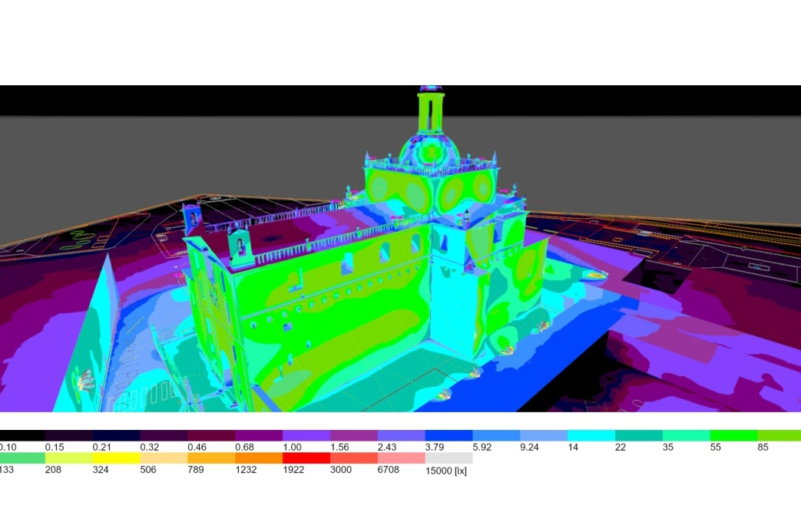The image size is (801, 532).
Task: Pick the orange swatch labeled 1232
Action: click(x=260, y=458)
